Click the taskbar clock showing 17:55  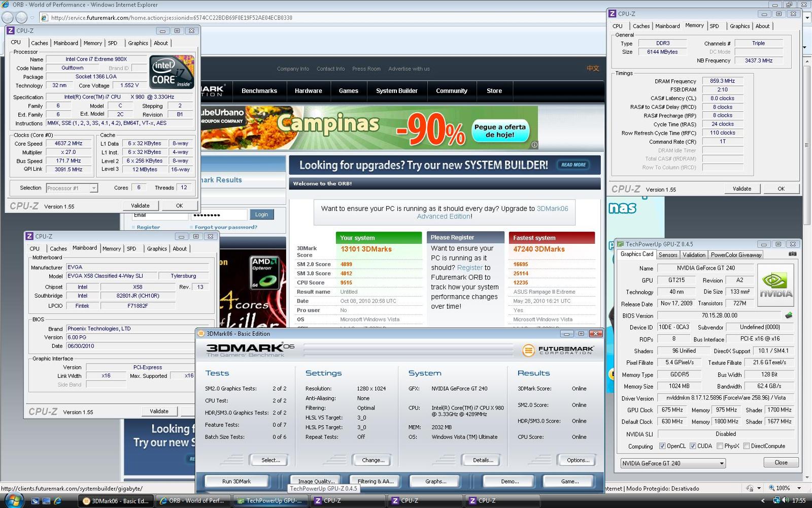pos(799,500)
